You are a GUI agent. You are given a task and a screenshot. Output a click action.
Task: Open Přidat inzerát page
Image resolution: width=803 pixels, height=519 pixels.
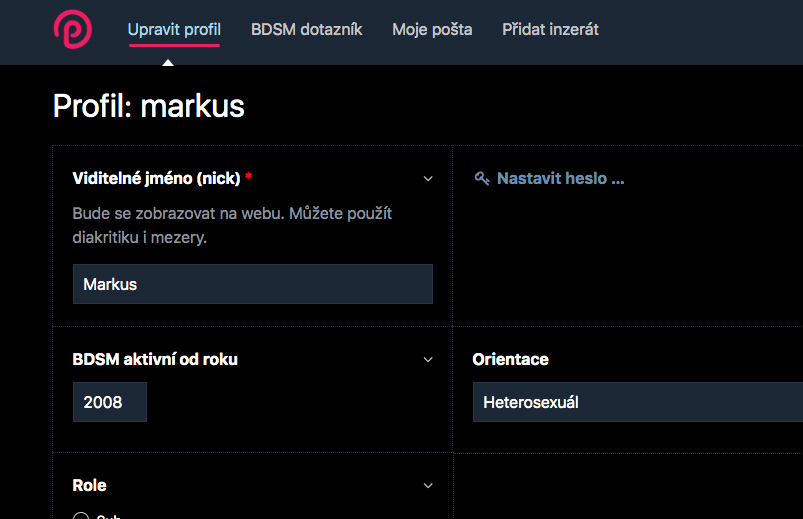click(551, 30)
